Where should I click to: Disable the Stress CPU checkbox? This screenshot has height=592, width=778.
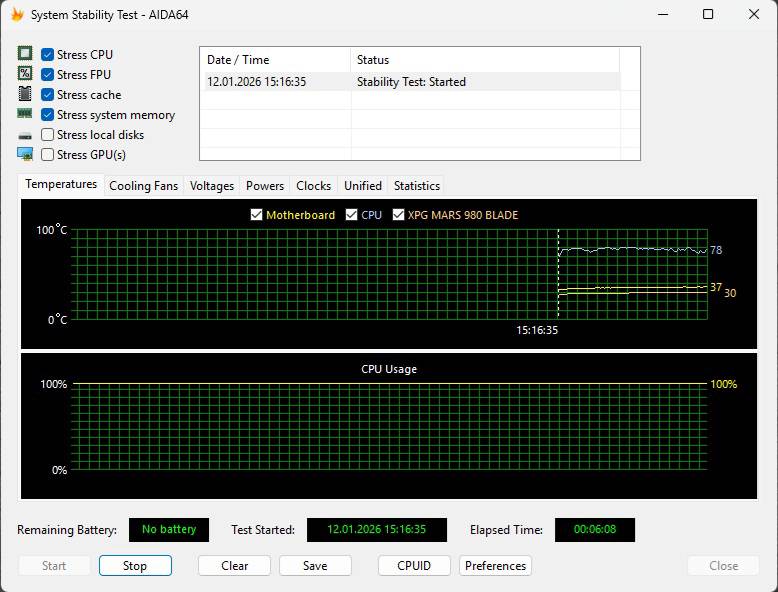coord(47,55)
